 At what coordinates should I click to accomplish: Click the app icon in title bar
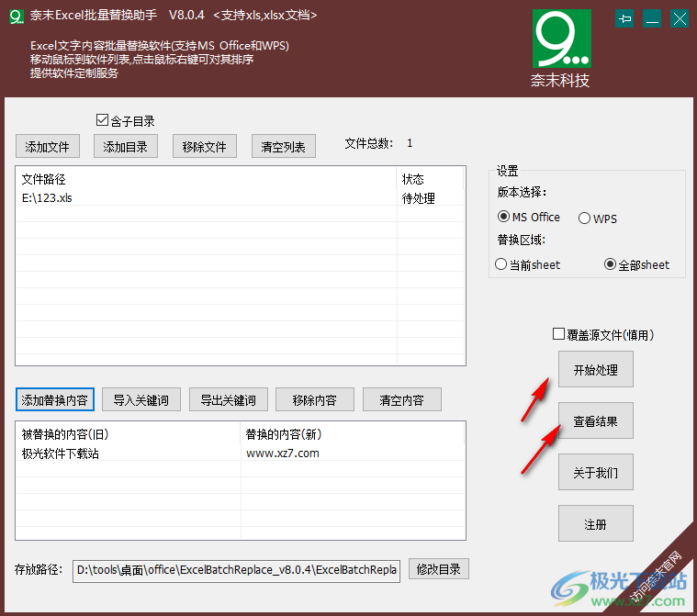[17, 17]
